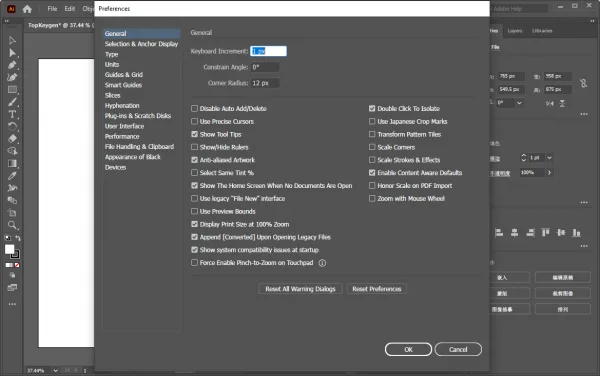This screenshot has width=600, height=376.
Task: Confirm preferences with OK button
Action: pos(408,349)
